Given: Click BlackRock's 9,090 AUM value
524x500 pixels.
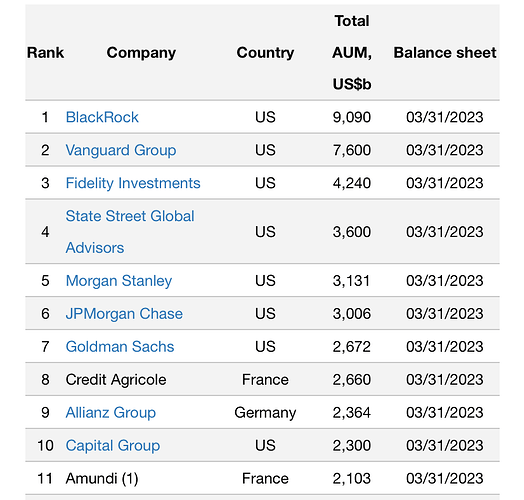Looking at the screenshot, I should click(352, 117).
